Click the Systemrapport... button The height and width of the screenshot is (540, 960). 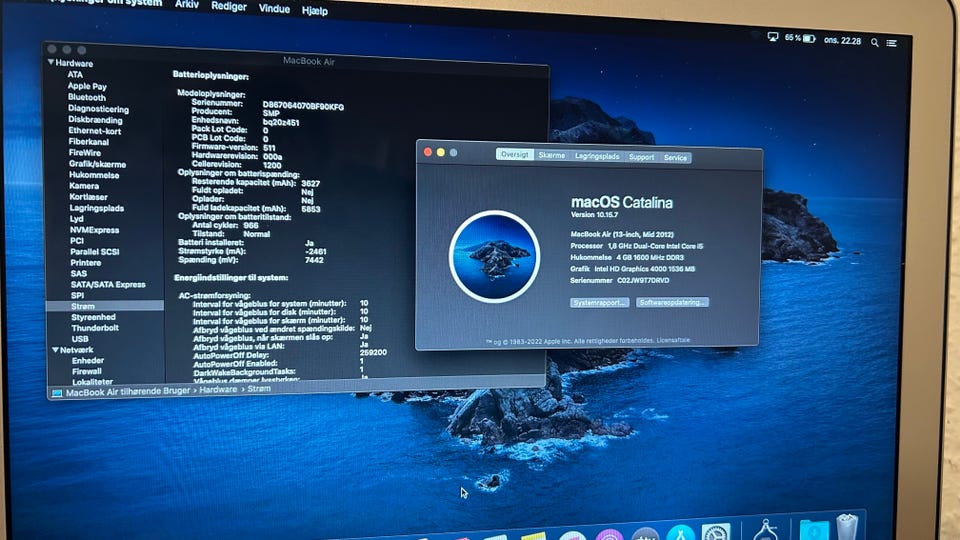(x=599, y=302)
